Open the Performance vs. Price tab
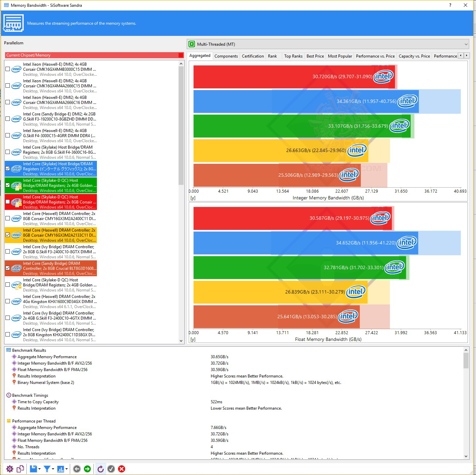The height and width of the screenshot is (475, 476). tap(375, 56)
